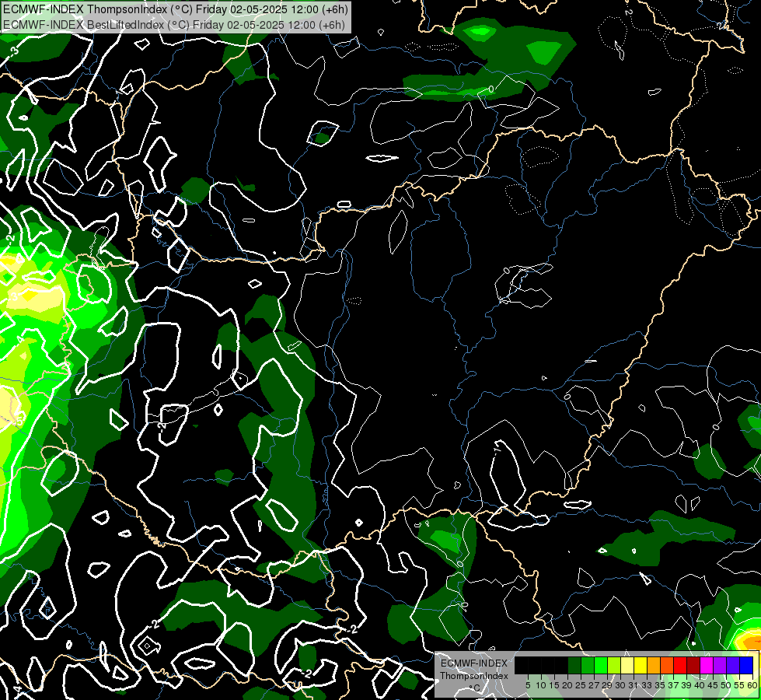This screenshot has width=761, height=700.
Task: Click legend scale value 39
Action: (x=686, y=685)
